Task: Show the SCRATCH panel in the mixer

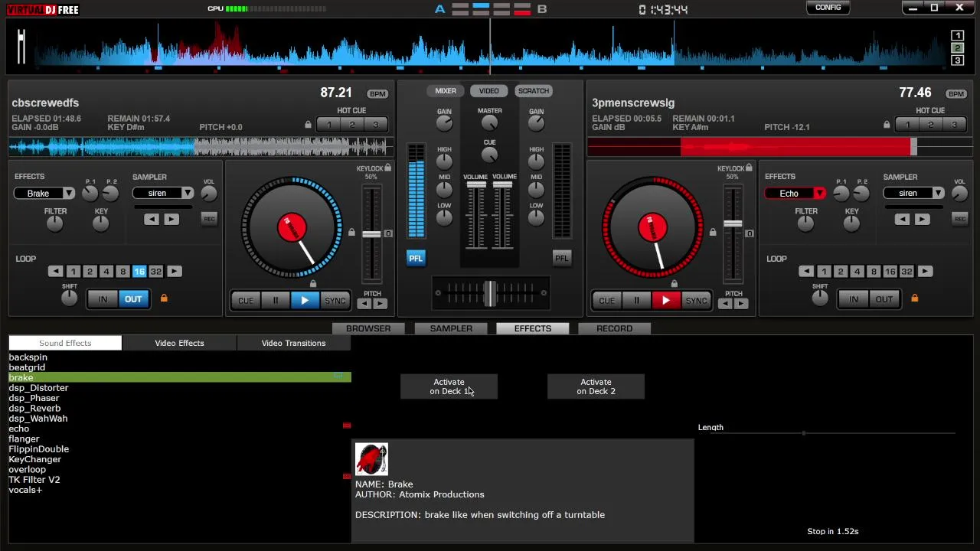Action: coord(534,91)
